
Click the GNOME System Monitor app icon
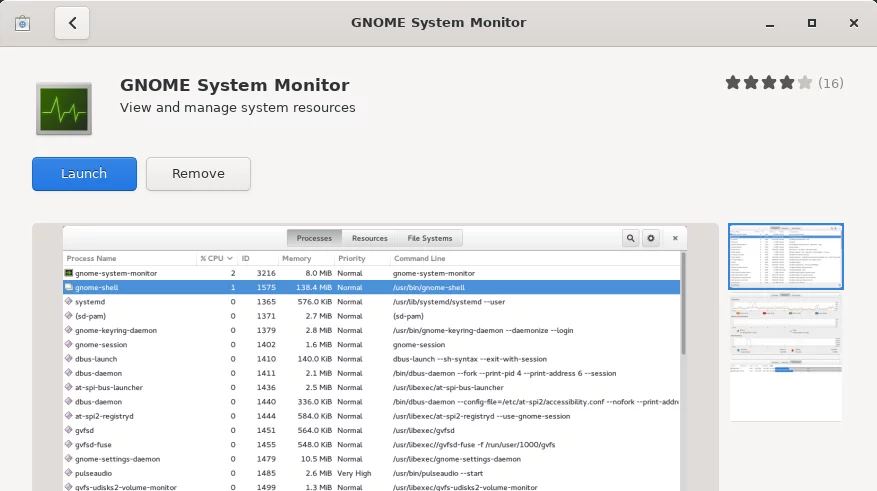click(64, 108)
